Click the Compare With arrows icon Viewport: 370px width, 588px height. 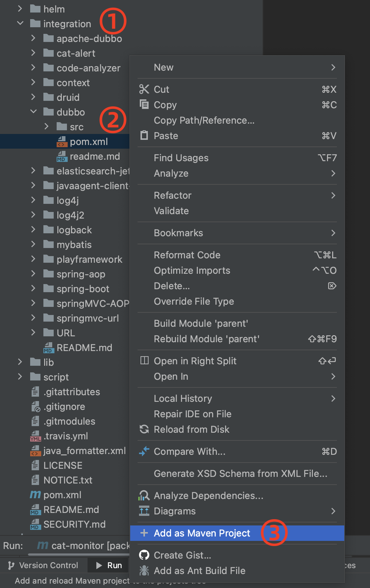click(144, 451)
